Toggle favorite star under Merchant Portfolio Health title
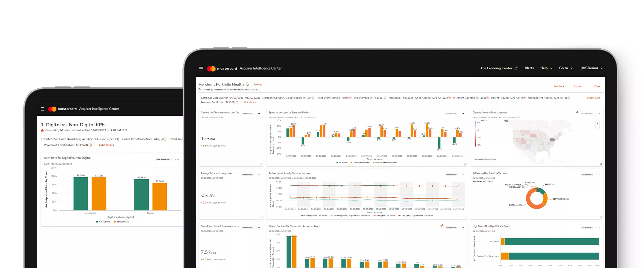The height and width of the screenshot is (268, 644). (x=199, y=90)
